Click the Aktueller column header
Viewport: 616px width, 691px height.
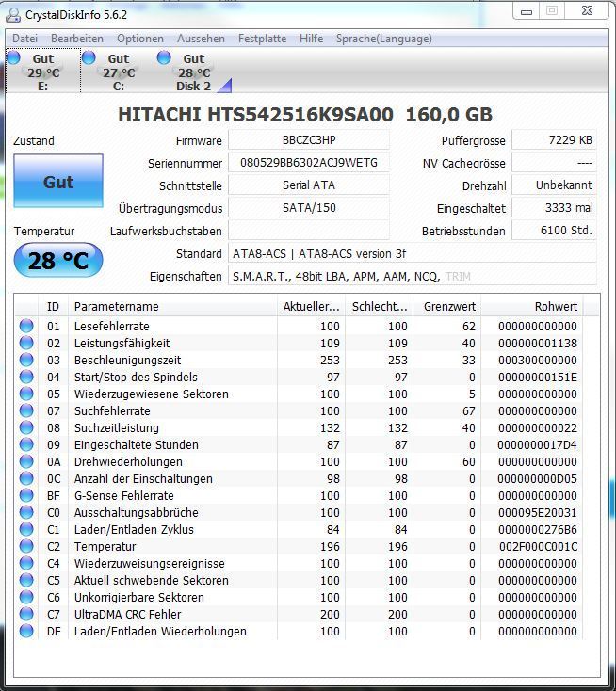[x=312, y=306]
